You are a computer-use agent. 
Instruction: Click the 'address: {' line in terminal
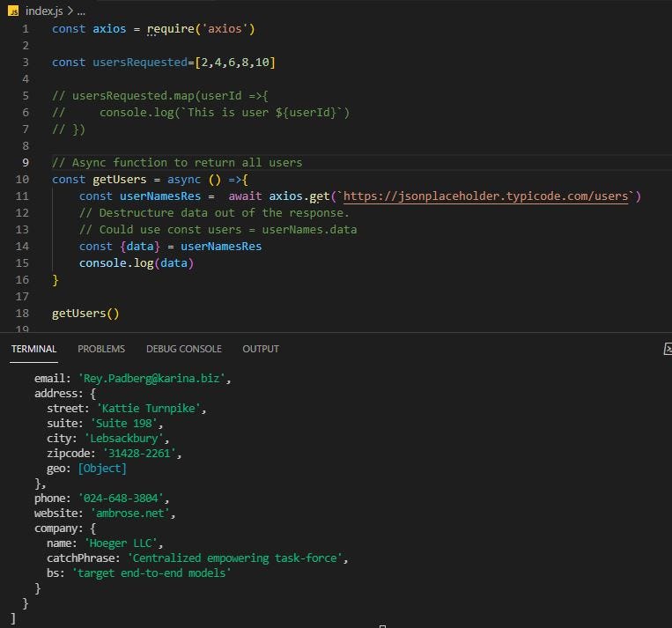pyautogui.click(x=65, y=394)
